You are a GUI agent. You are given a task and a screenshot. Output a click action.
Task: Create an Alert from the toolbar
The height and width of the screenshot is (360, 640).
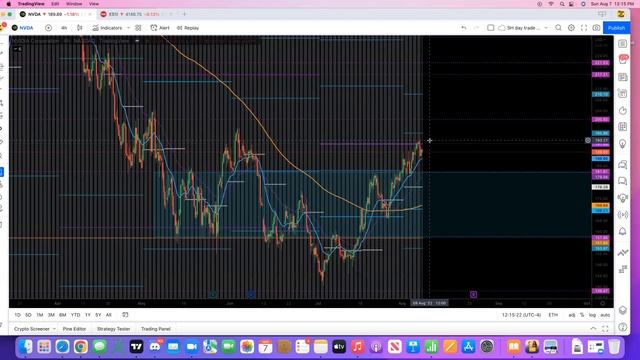click(x=160, y=28)
